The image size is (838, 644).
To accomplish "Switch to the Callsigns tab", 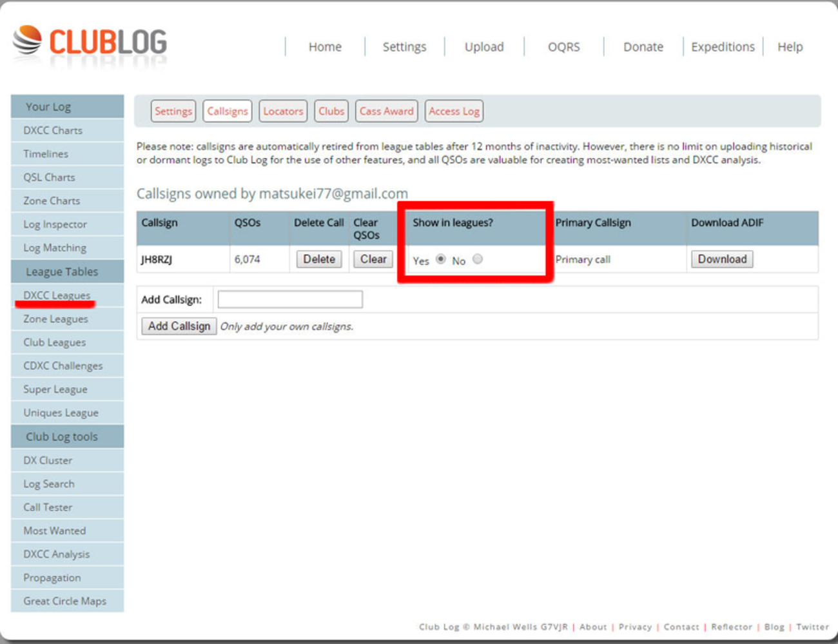I will (227, 111).
